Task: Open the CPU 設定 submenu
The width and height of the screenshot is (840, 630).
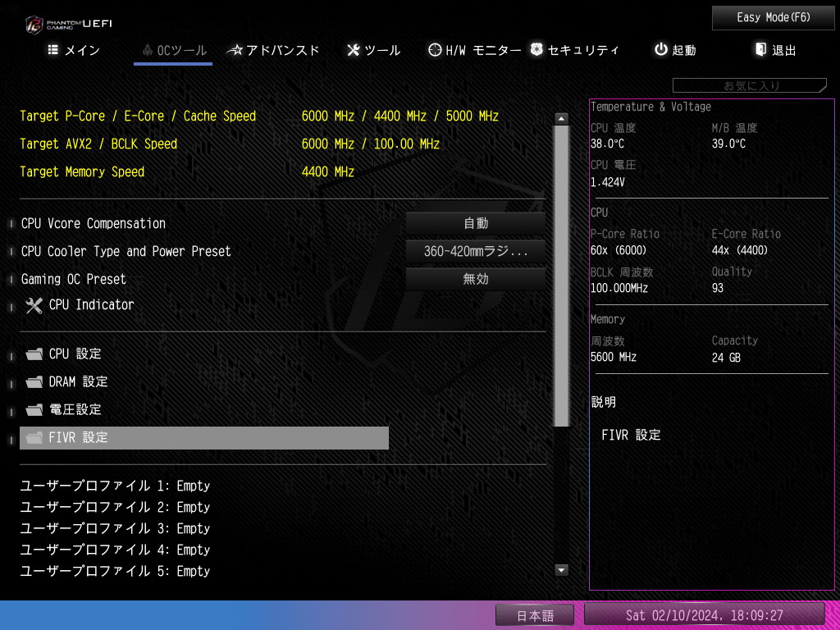Action: click(75, 354)
